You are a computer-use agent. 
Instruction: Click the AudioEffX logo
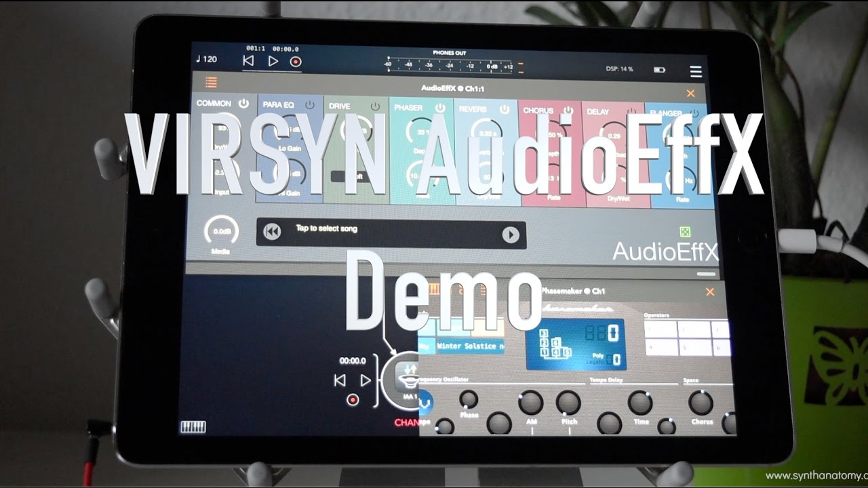tap(665, 251)
